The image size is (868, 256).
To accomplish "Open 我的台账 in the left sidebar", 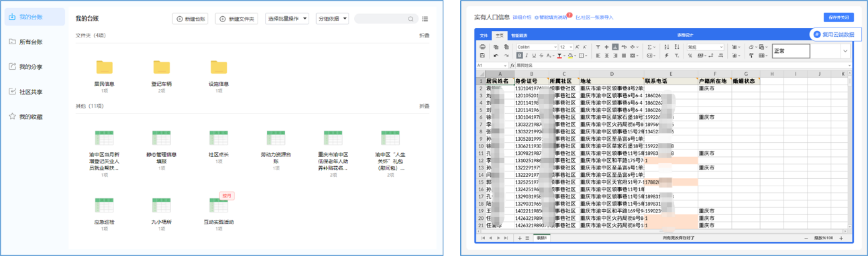I will click(x=35, y=17).
